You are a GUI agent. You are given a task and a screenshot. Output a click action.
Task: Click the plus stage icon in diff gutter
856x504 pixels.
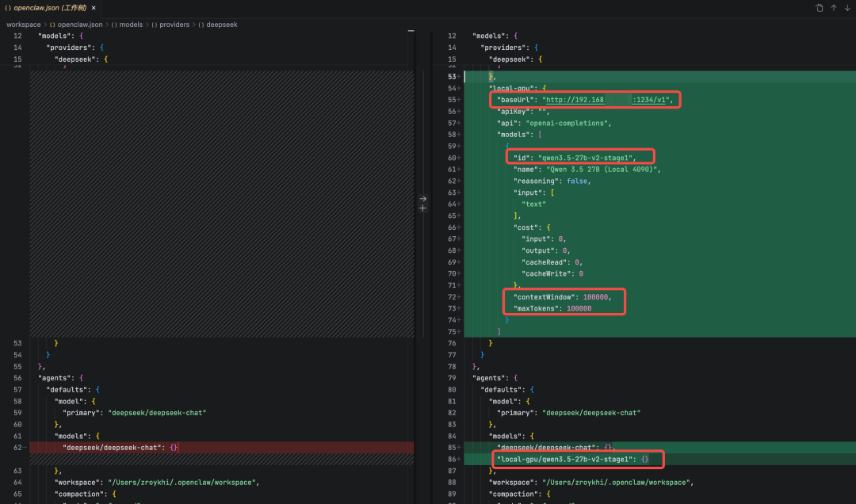422,208
